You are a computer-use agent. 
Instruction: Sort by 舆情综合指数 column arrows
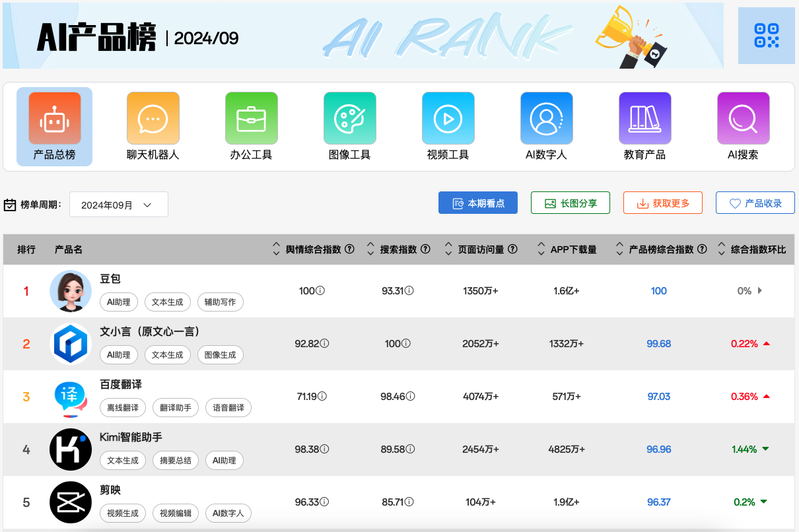tap(276, 249)
